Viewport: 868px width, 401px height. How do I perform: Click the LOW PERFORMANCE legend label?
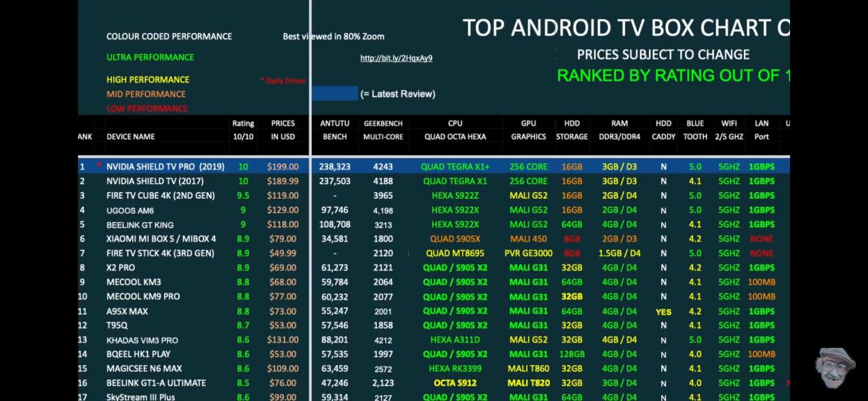pos(146,109)
